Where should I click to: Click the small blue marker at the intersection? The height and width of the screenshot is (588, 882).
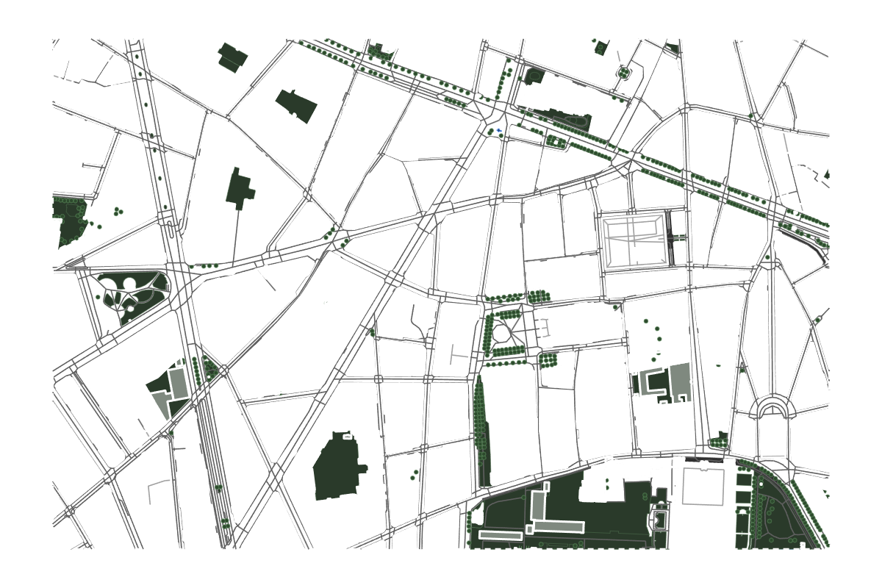[499, 131]
